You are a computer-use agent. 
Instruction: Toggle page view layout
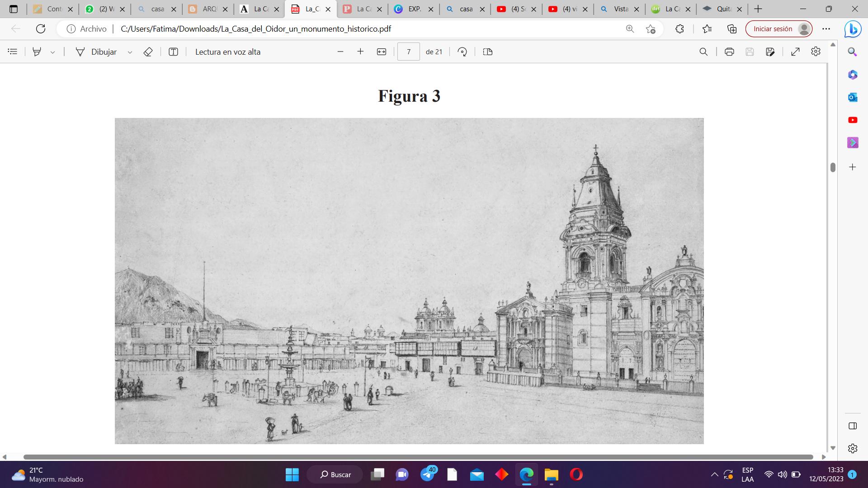487,52
